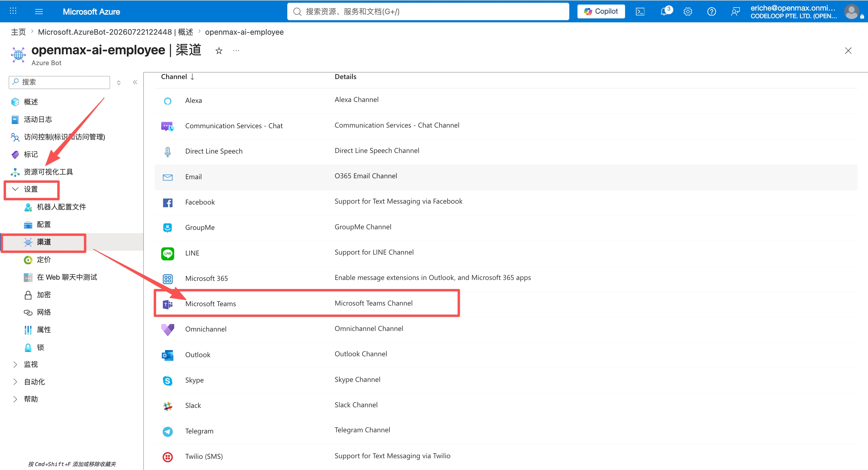Open Microsoft Azure home link
The width and height of the screenshot is (868, 470).
click(x=91, y=11)
